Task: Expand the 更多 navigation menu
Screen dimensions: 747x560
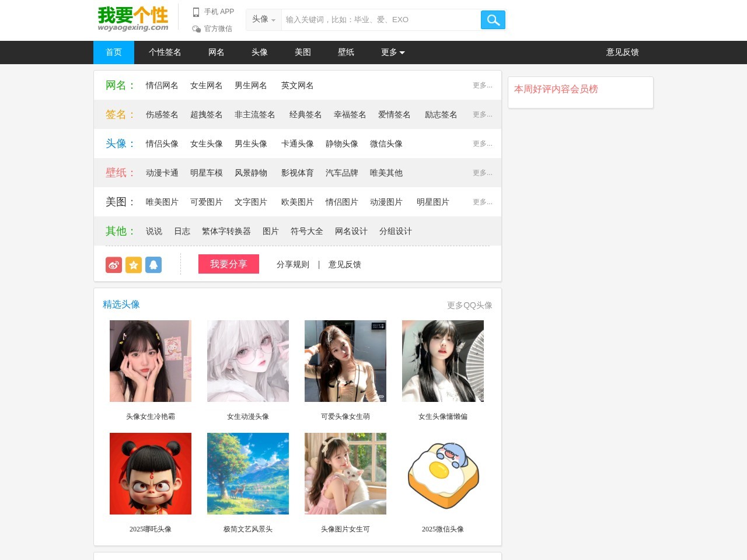Action: (x=392, y=52)
